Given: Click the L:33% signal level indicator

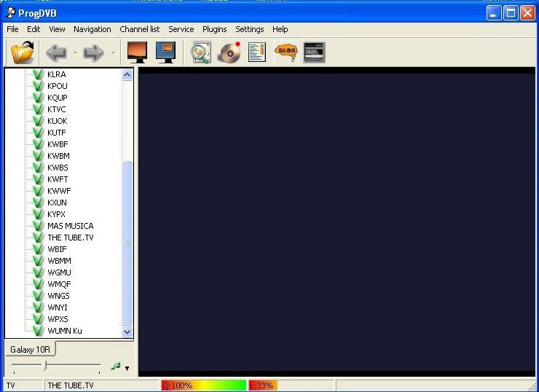Looking at the screenshot, I should coord(262,385).
